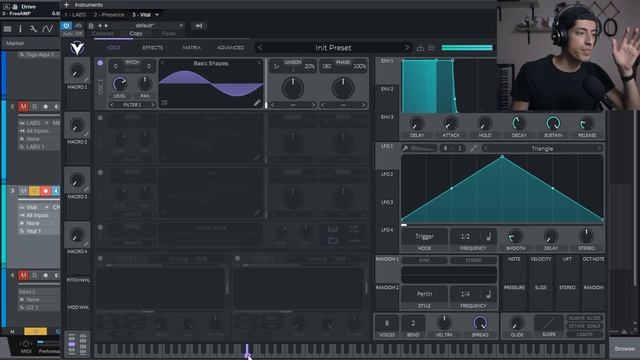Toggle the plugin power/bypass button
Viewport: 640px width, 360px height.
[x=66, y=26]
